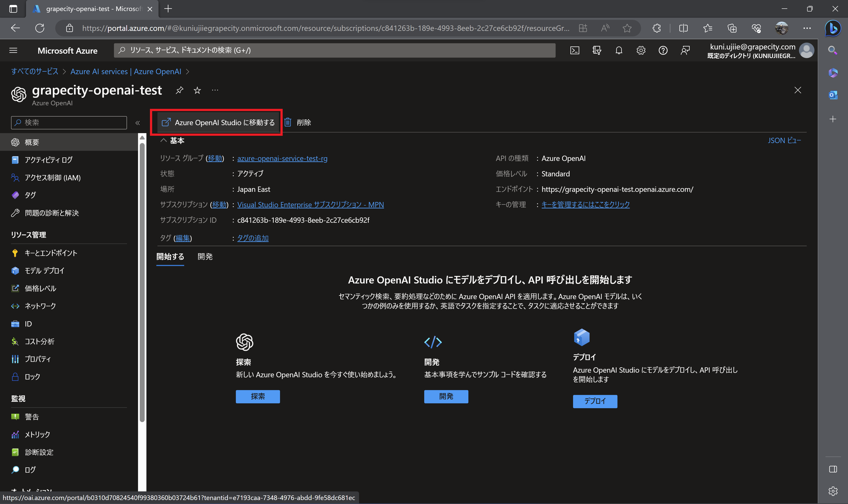This screenshot has width=848, height=504.
Task: Open キーとエンドポイント menu item
Action: [69, 253]
